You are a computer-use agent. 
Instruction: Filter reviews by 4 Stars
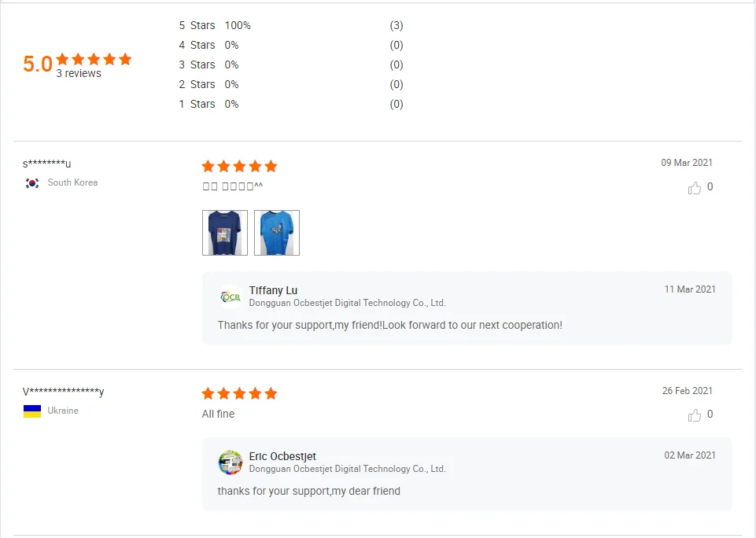tap(197, 45)
